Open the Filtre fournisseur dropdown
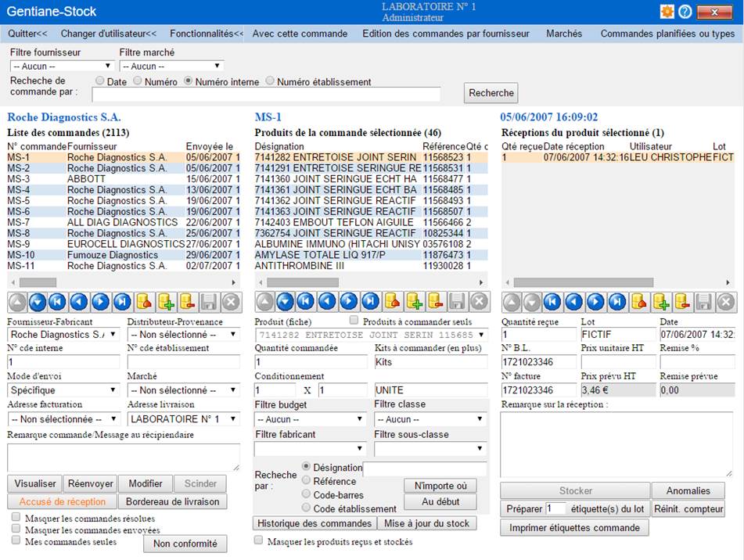This screenshot has width=744, height=560. [x=62, y=66]
